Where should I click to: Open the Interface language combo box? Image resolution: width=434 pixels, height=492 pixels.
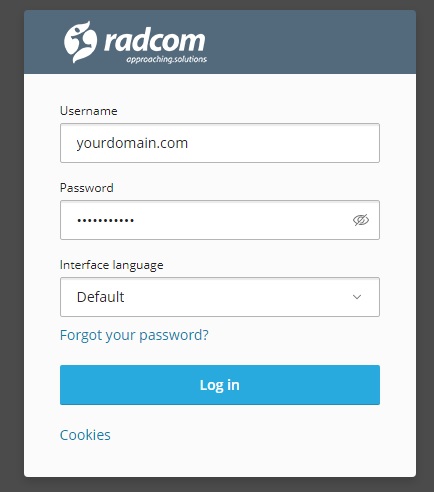click(220, 297)
